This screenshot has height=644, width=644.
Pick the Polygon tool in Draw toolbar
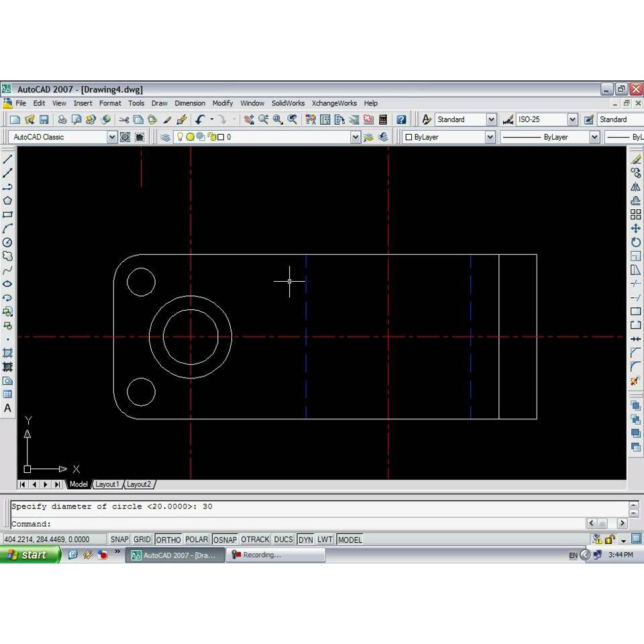tap(7, 201)
